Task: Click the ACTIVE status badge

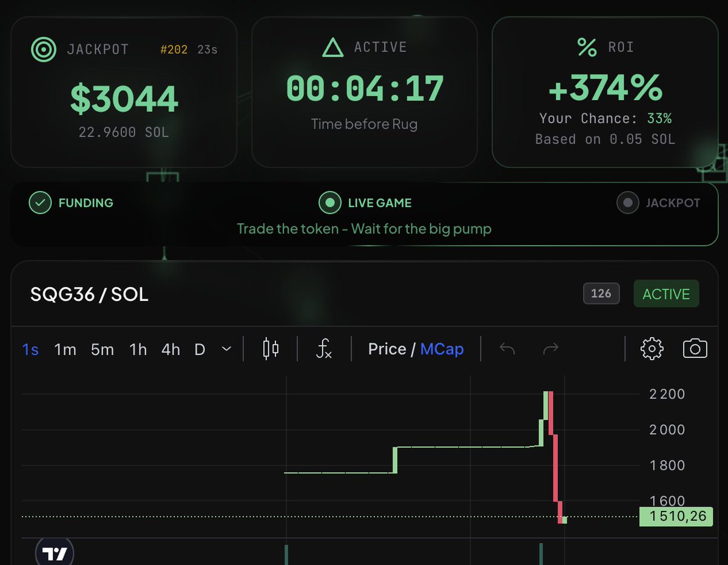Action: (666, 294)
